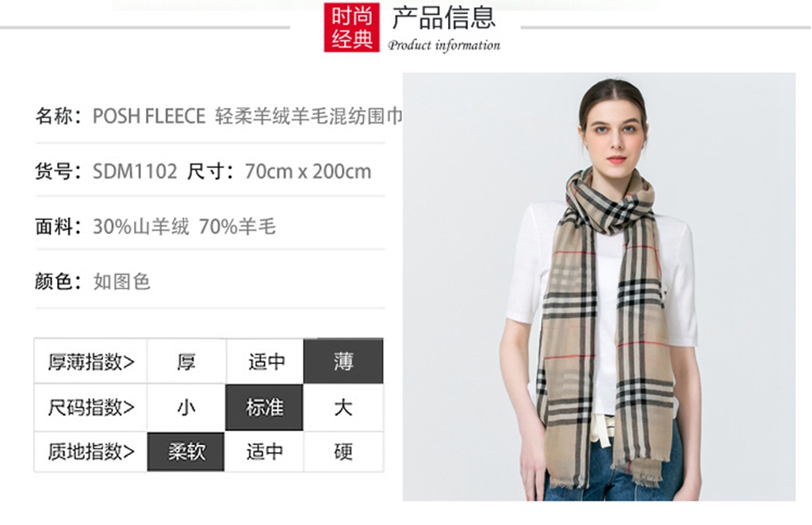Click the 质地指数> row label

coord(91,452)
